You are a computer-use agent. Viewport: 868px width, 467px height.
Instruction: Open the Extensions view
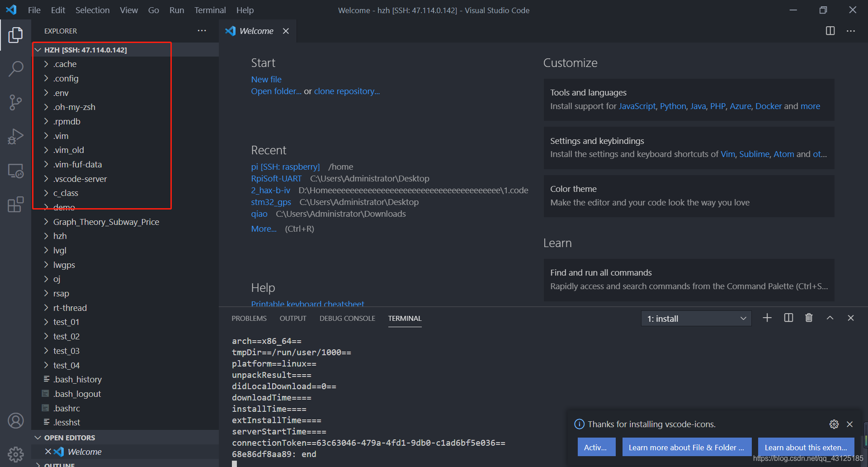point(16,205)
